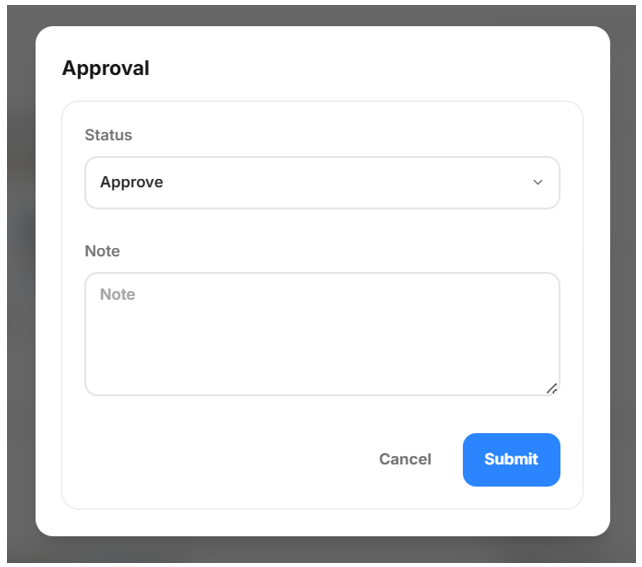Click the Cancel button
Viewport: 642px width, 567px height.
tap(405, 459)
